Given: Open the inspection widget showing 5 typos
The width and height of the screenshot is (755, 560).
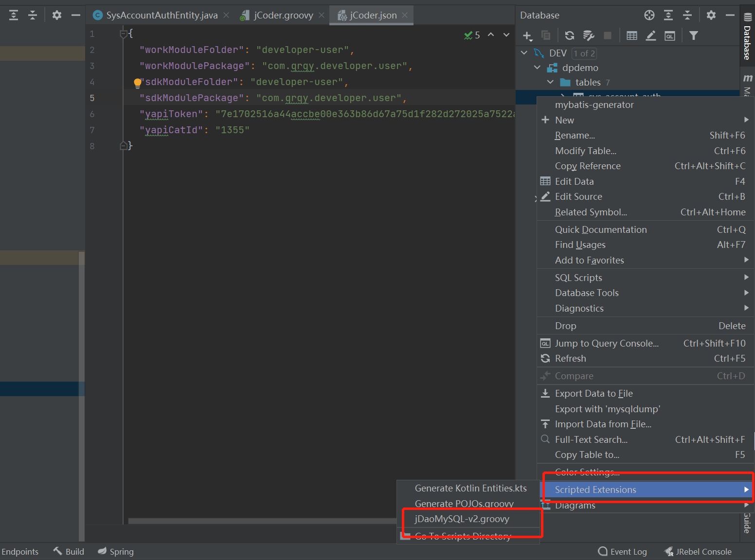Looking at the screenshot, I should click(x=472, y=35).
